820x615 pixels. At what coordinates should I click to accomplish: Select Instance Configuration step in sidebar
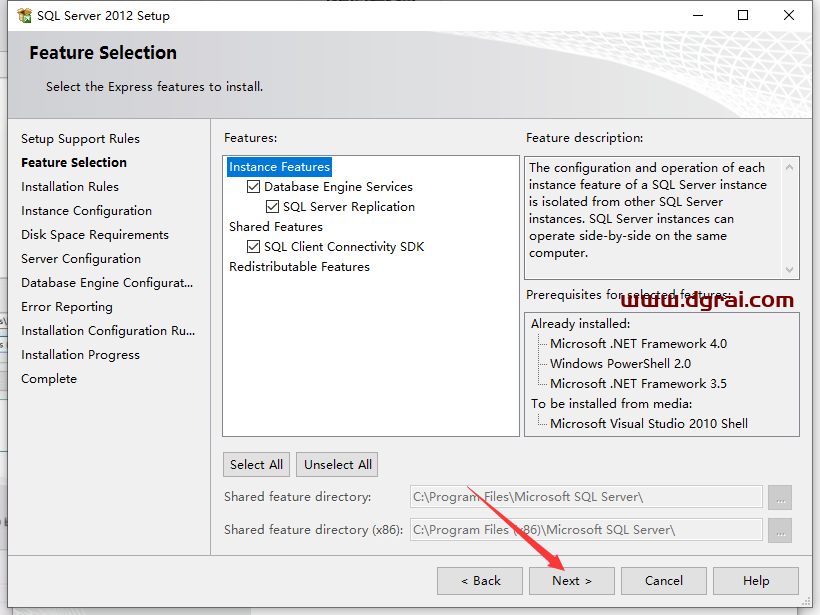(86, 211)
